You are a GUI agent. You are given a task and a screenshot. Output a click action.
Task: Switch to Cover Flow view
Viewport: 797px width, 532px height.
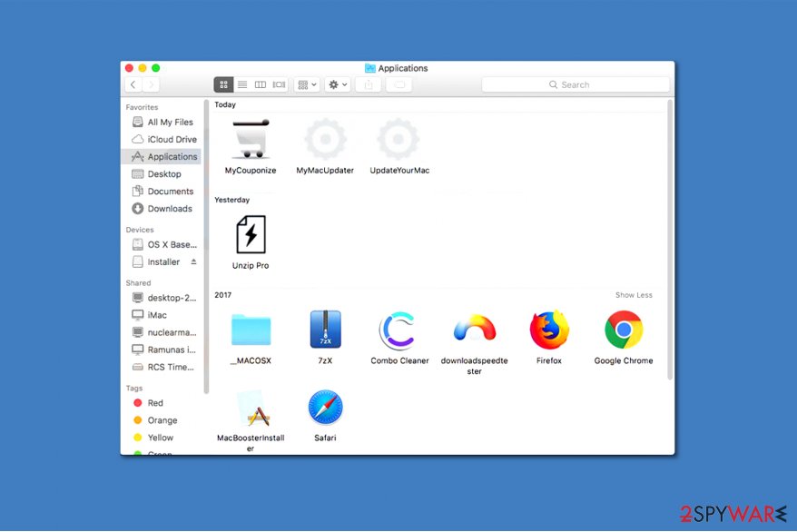(x=279, y=84)
